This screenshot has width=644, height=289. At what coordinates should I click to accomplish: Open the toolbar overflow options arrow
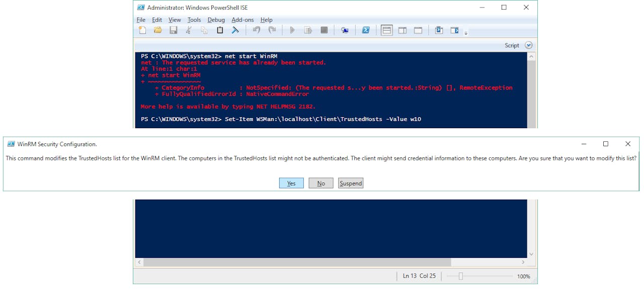click(466, 33)
